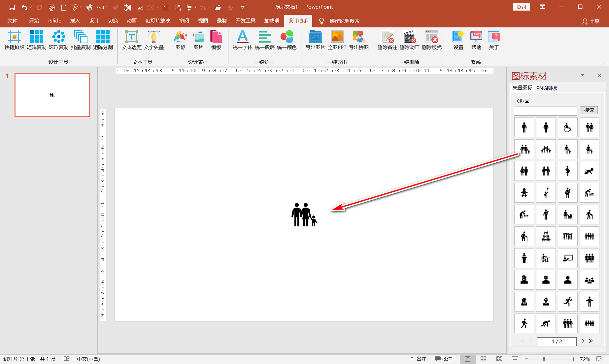Switch to slide sorter view
Image resolution: width=609 pixels, height=364 pixels.
[x=483, y=359]
